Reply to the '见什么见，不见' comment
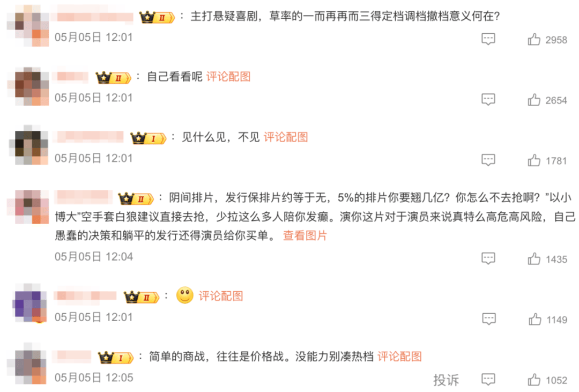 pos(488,160)
